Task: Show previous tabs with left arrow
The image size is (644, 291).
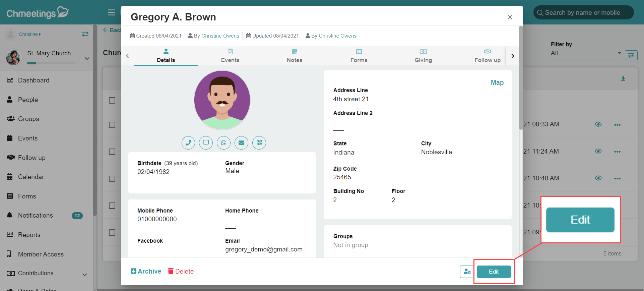Action: click(127, 56)
